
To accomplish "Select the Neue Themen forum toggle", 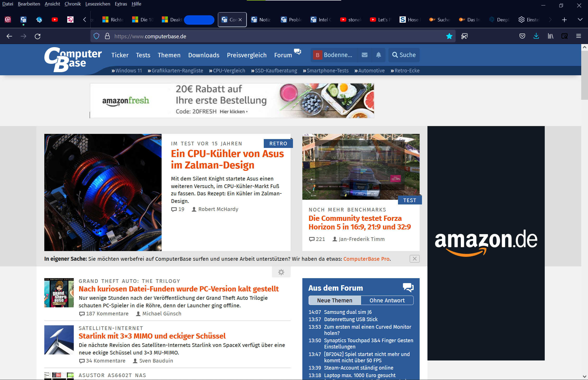I will tap(334, 300).
